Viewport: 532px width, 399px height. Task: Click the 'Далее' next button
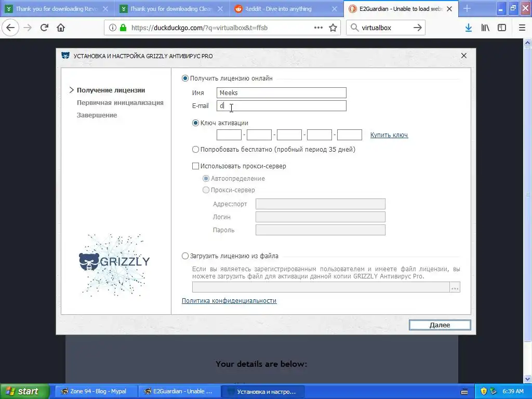point(440,325)
